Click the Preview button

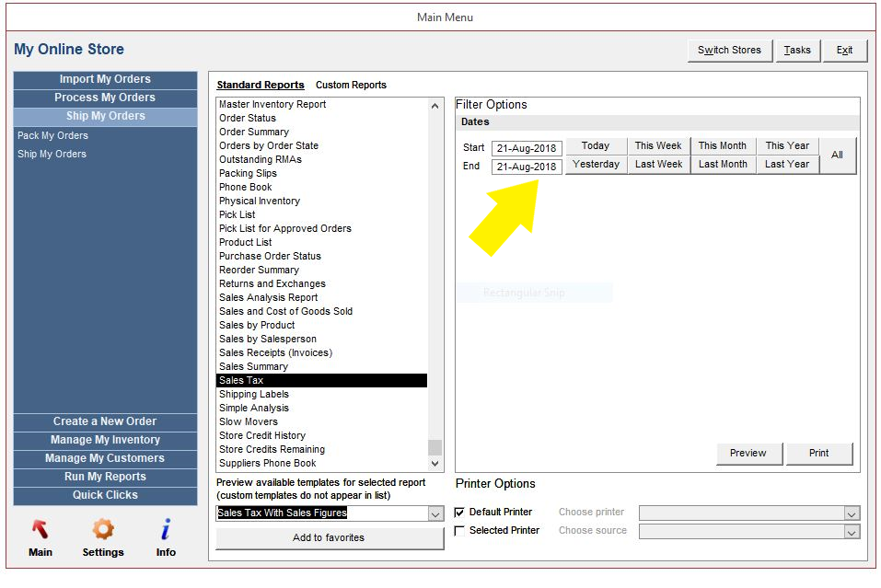[x=748, y=454]
